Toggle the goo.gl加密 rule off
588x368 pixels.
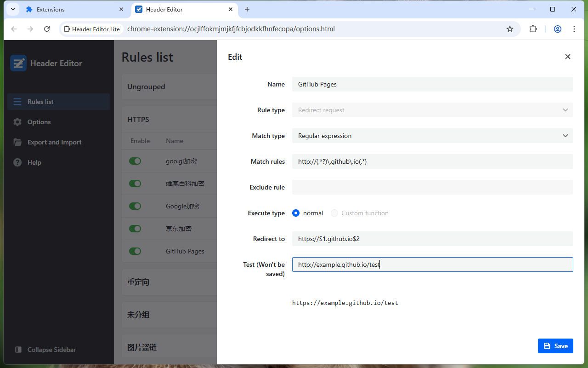click(135, 161)
